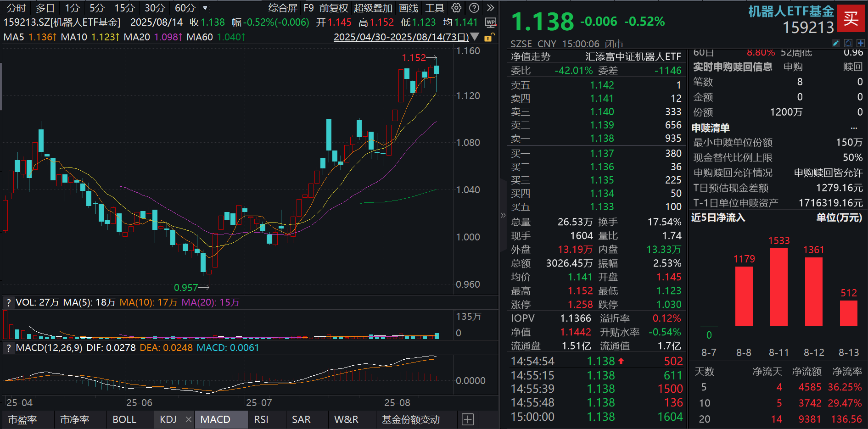Select the 市净率 indicator tab
The image size is (868, 429).
75,419
